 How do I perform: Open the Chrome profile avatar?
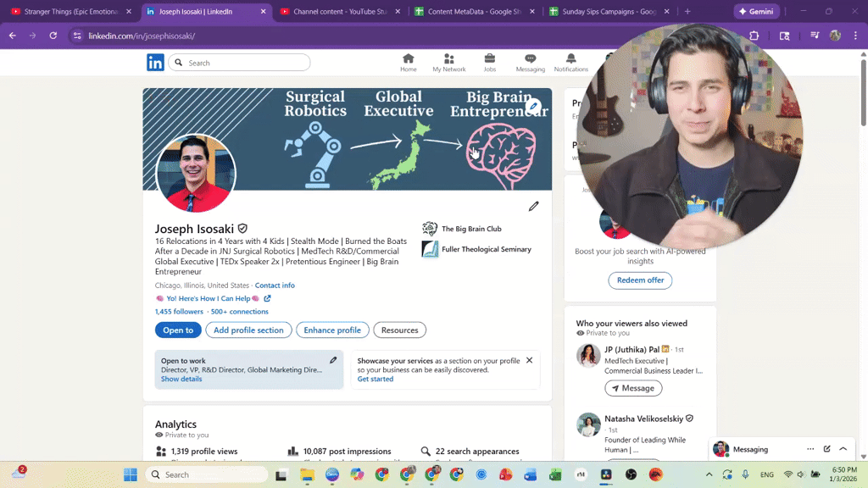tap(835, 36)
